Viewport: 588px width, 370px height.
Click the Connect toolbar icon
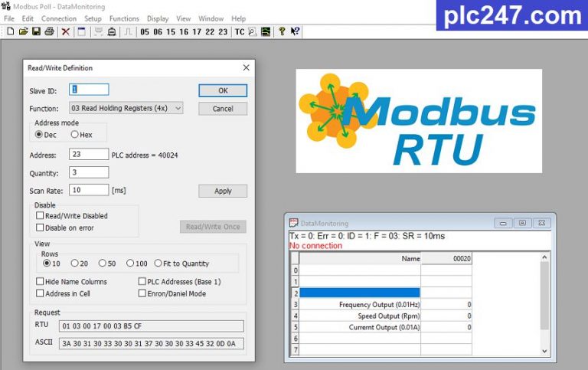click(98, 31)
